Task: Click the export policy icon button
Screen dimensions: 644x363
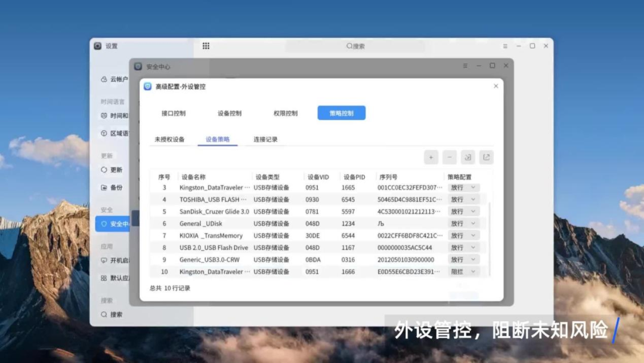Action: 487,158
